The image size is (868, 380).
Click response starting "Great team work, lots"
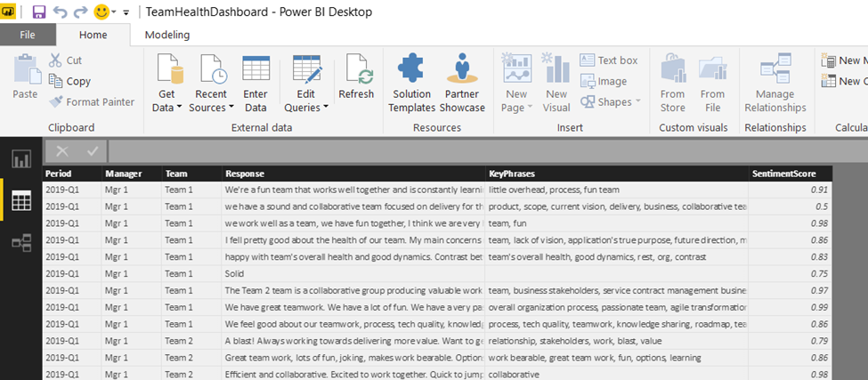(x=353, y=358)
